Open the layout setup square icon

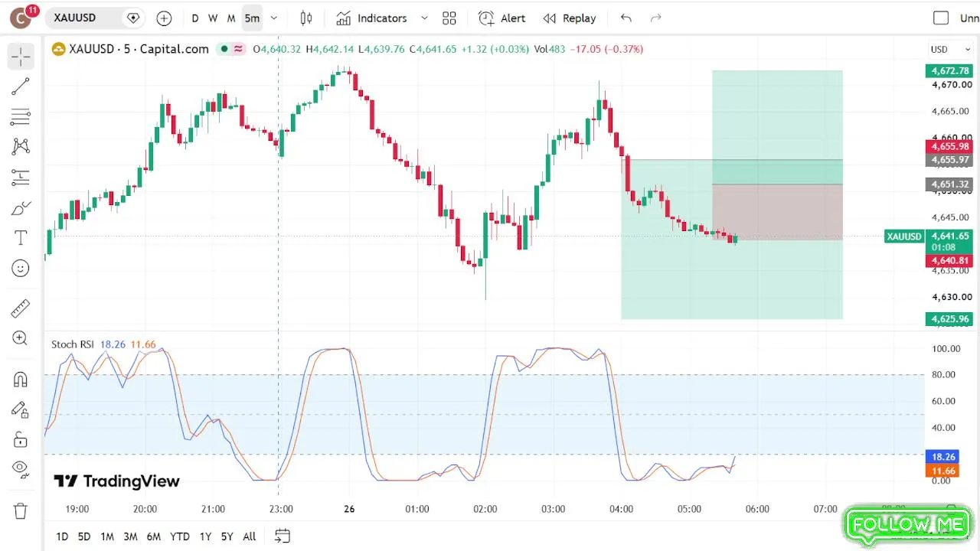tap(941, 18)
